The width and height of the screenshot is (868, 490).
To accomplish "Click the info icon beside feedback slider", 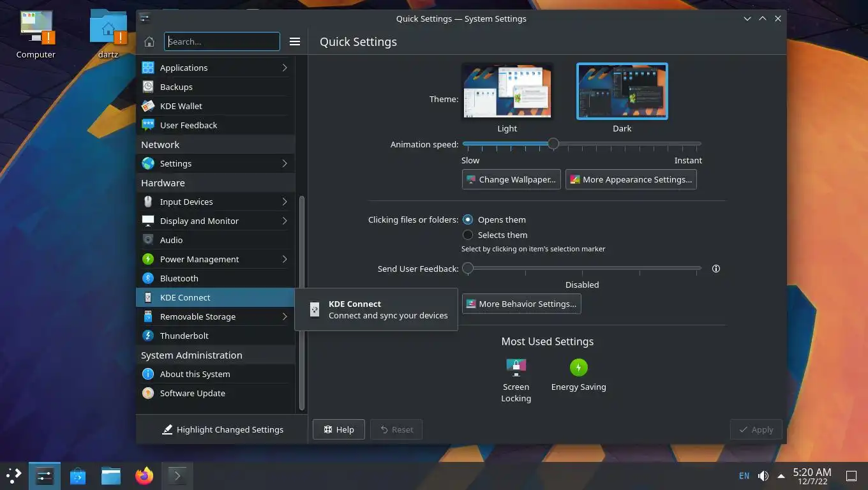I will click(x=716, y=269).
